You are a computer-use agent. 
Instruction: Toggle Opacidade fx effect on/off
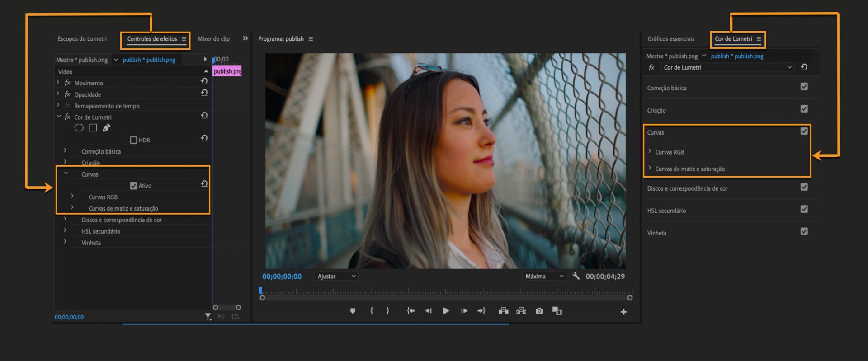pos(67,94)
